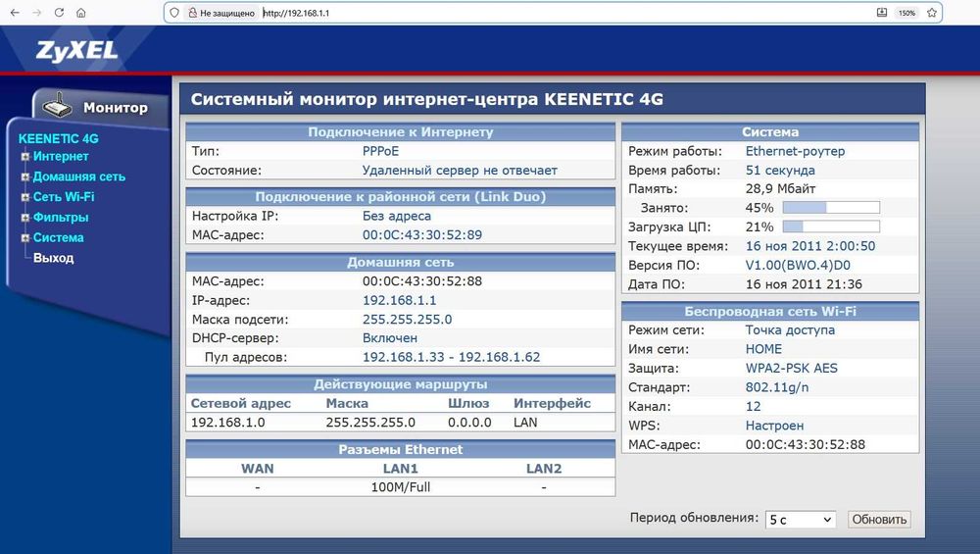Click Wi-Fi MAC address 00:0C:43:30:52:88
Image resolution: width=980 pixels, height=554 pixels.
[806, 444]
